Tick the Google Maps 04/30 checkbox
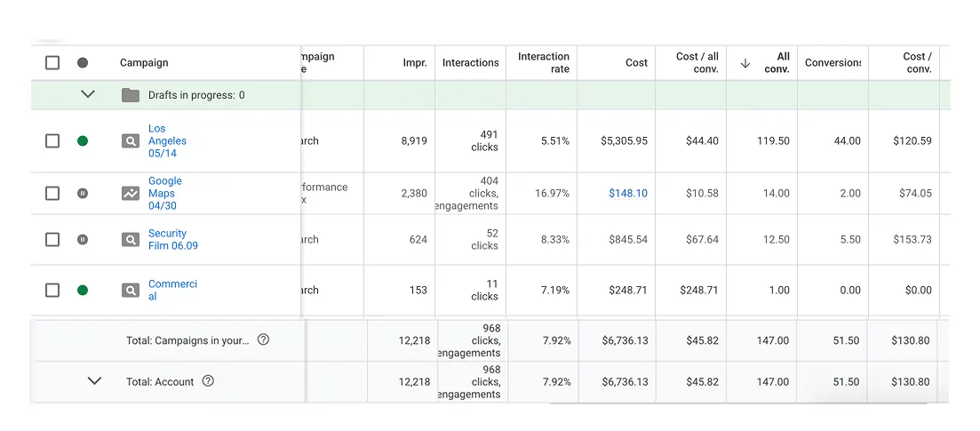Image resolution: width=980 pixels, height=431 pixels. coord(52,194)
